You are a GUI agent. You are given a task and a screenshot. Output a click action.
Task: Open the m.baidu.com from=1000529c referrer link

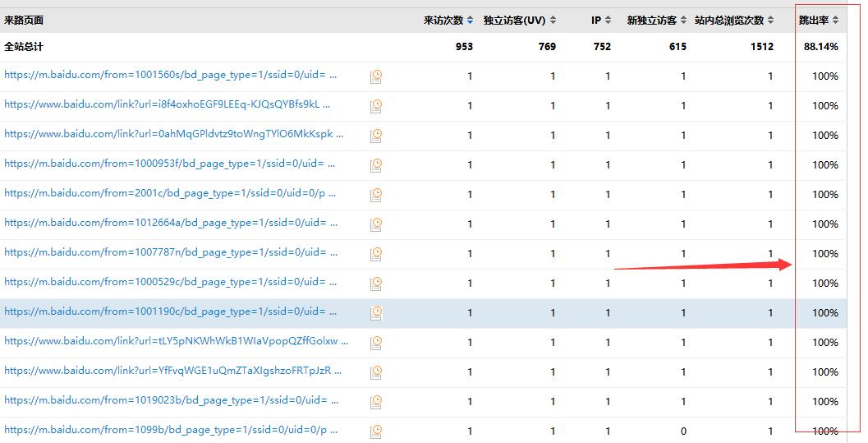[170, 282]
